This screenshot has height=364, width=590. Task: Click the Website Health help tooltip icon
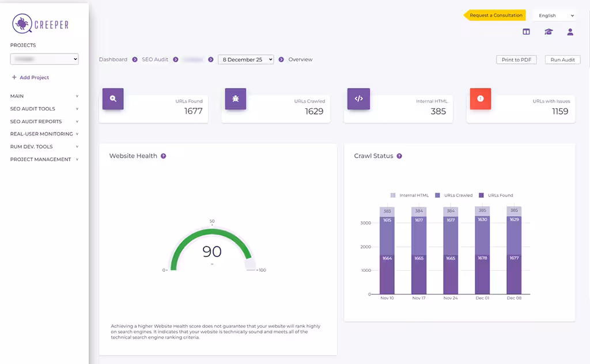[164, 156]
